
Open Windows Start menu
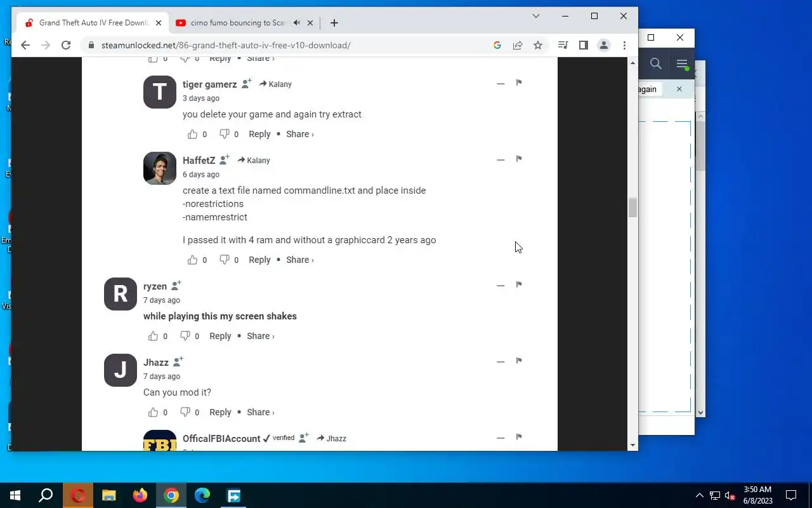15,495
